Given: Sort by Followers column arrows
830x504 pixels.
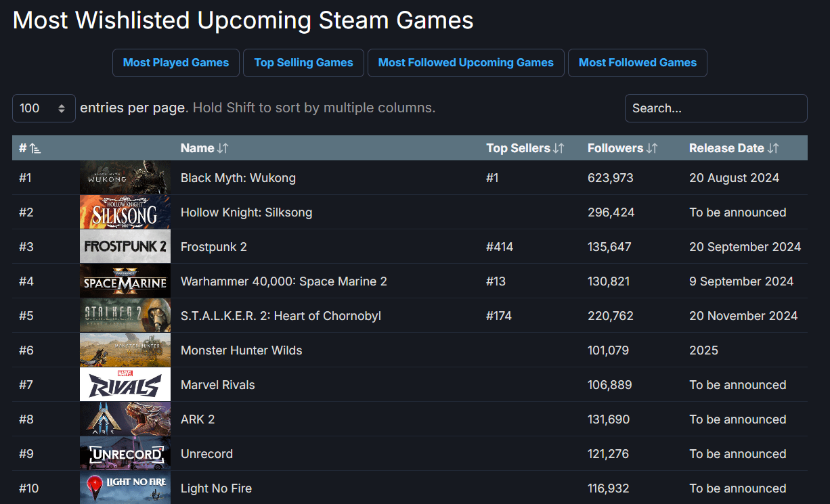Looking at the screenshot, I should [x=651, y=148].
